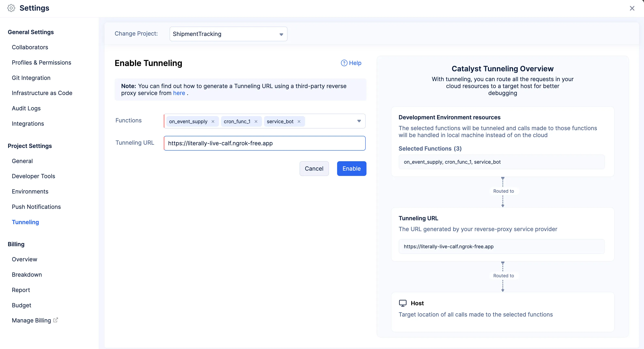Viewport: 644px width, 349px height.
Task: Close the Settings panel with X
Action: point(632,8)
